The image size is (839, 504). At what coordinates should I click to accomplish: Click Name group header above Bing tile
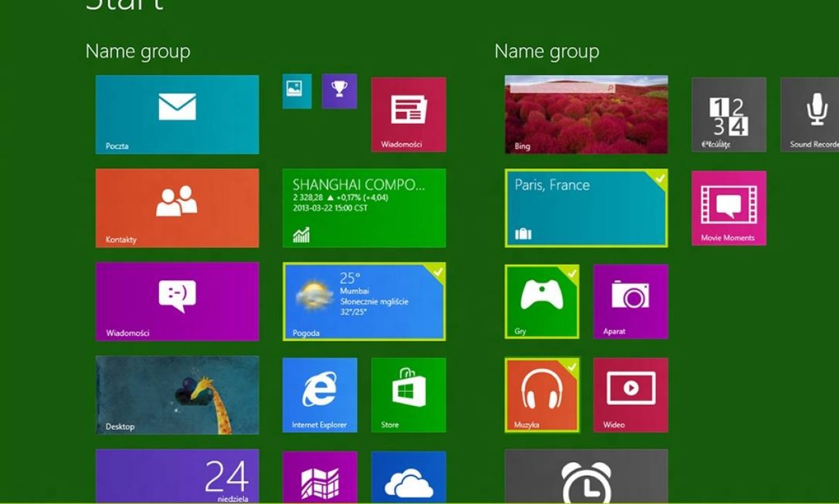pyautogui.click(x=547, y=52)
